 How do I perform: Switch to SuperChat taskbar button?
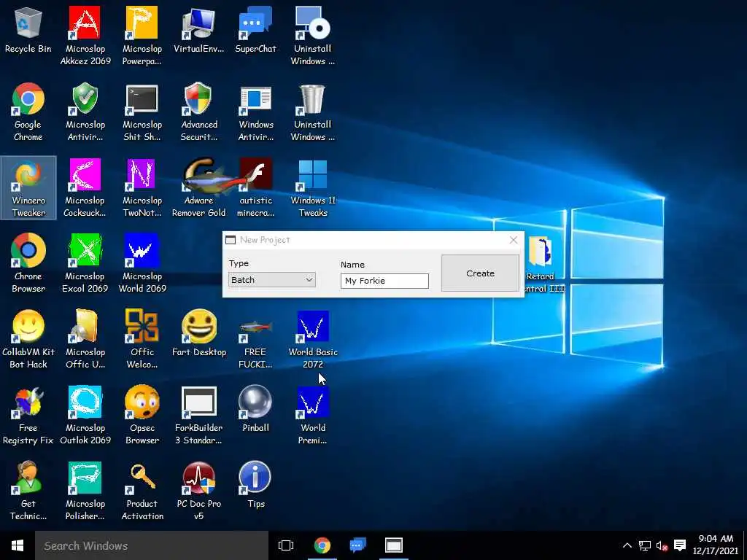357,545
